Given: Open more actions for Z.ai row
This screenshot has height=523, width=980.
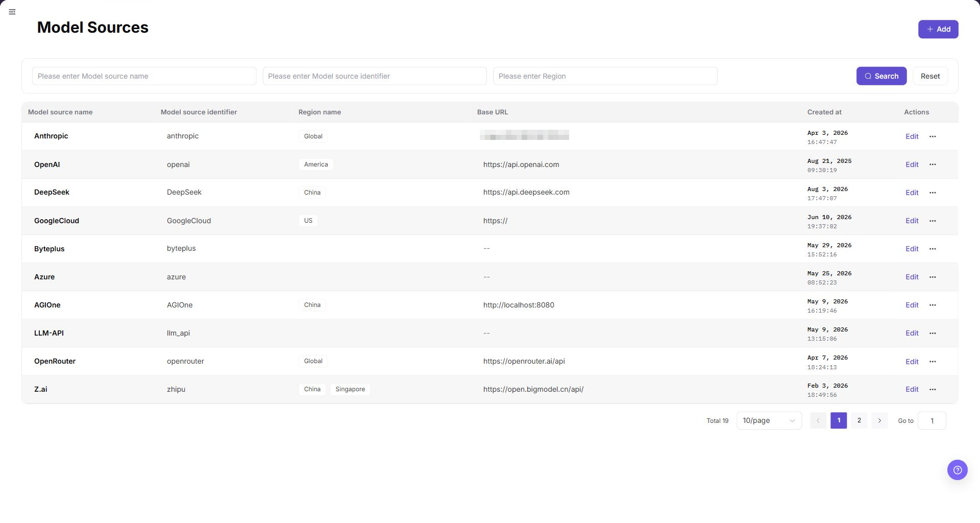Looking at the screenshot, I should coord(933,389).
